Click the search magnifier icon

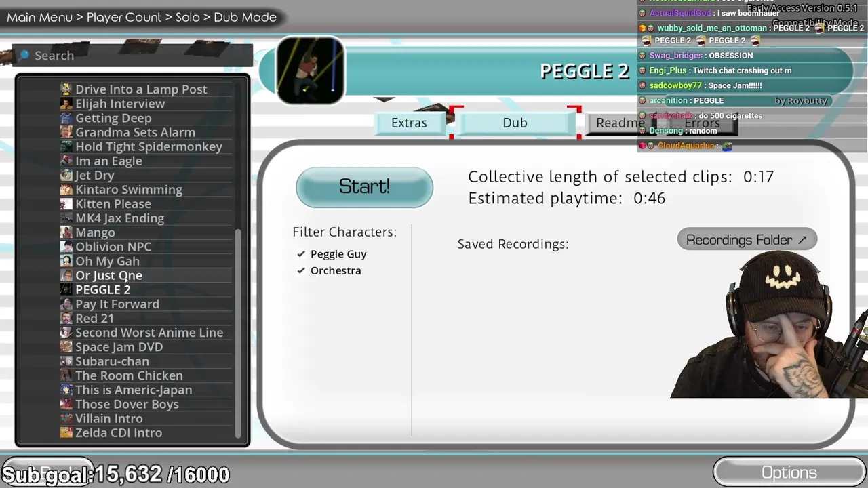coord(24,55)
